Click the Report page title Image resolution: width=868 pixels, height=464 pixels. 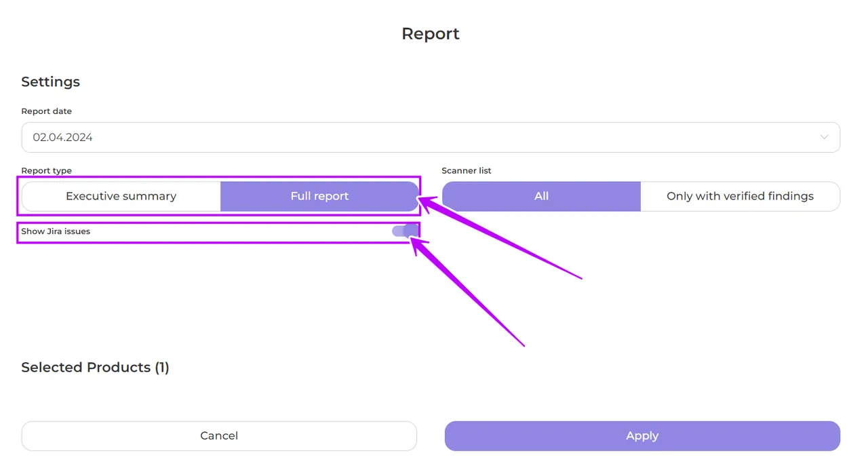click(x=431, y=34)
